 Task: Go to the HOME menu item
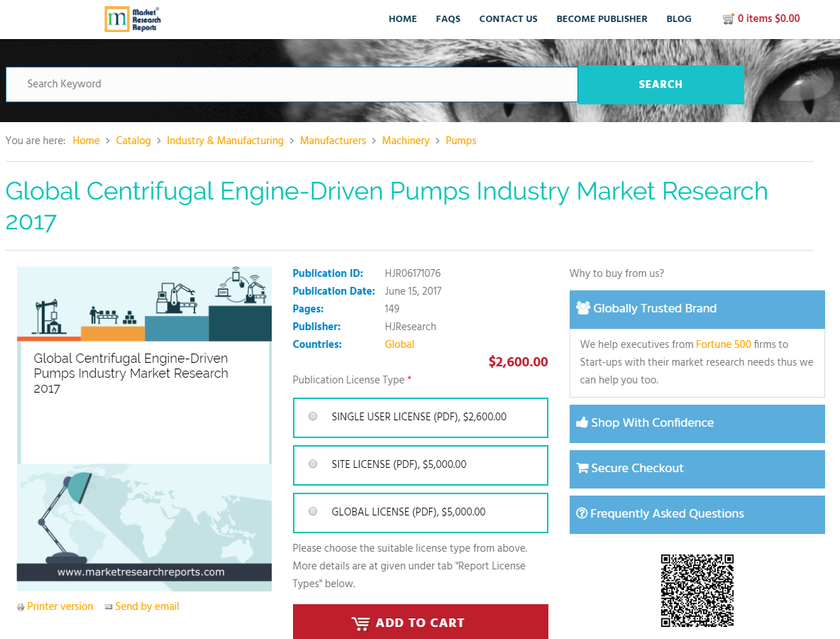click(403, 18)
